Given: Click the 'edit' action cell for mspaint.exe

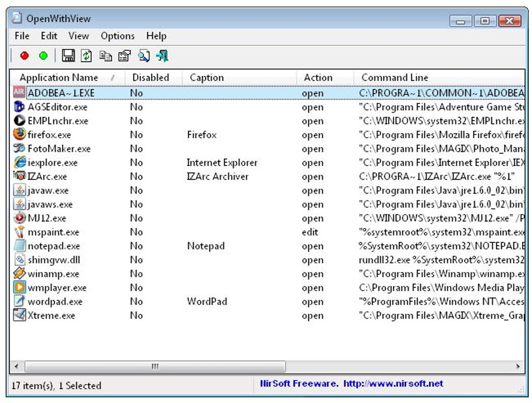Looking at the screenshot, I should (310, 232).
